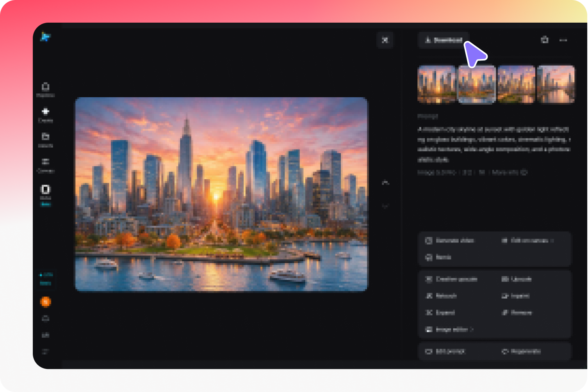Open the Inpaint tool
588x392 pixels.
[516, 296]
